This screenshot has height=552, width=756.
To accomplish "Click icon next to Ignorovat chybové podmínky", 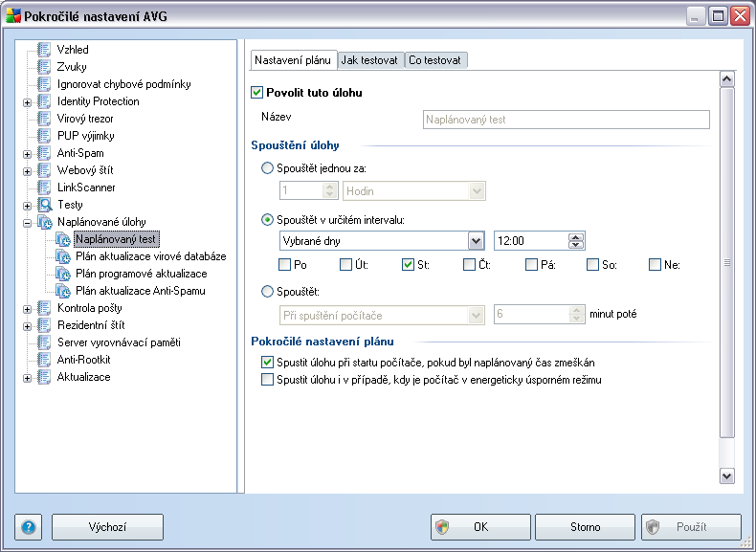I will click(44, 84).
